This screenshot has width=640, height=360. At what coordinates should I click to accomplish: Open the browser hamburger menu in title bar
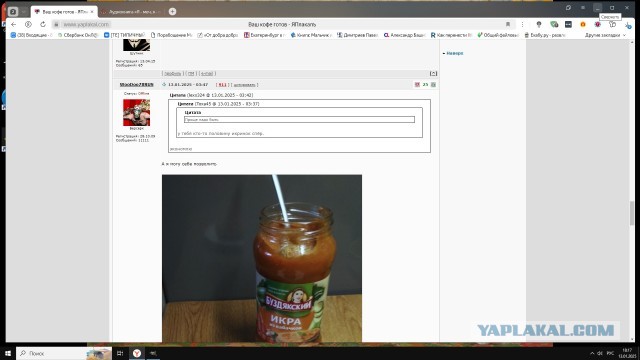pyautogui.click(x=583, y=8)
